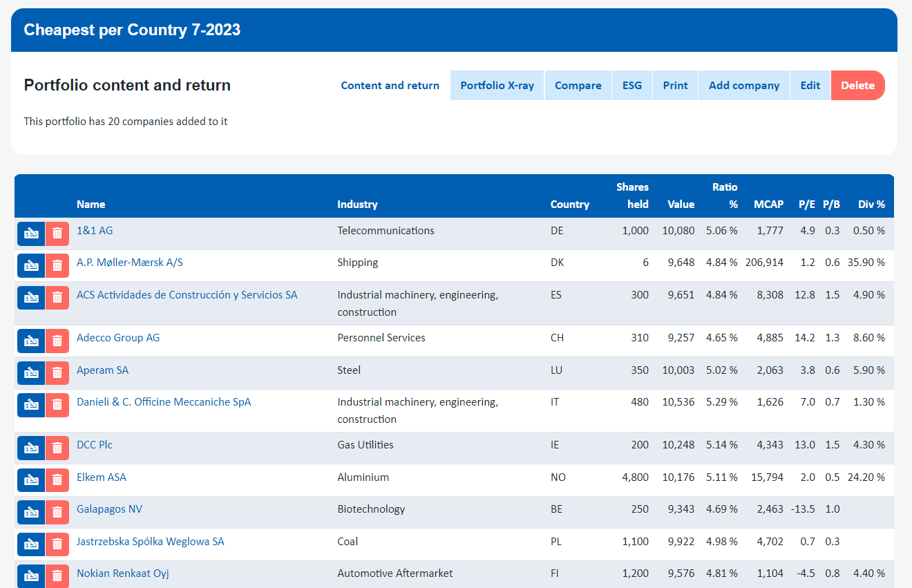Click the transaction icon for Galapagos NV

(x=31, y=512)
